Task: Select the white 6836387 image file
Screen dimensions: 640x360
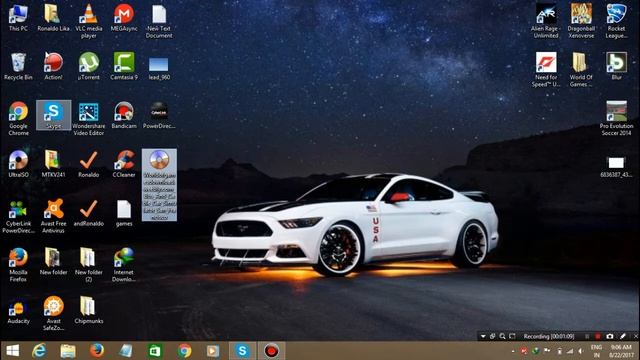Action: 616,167
